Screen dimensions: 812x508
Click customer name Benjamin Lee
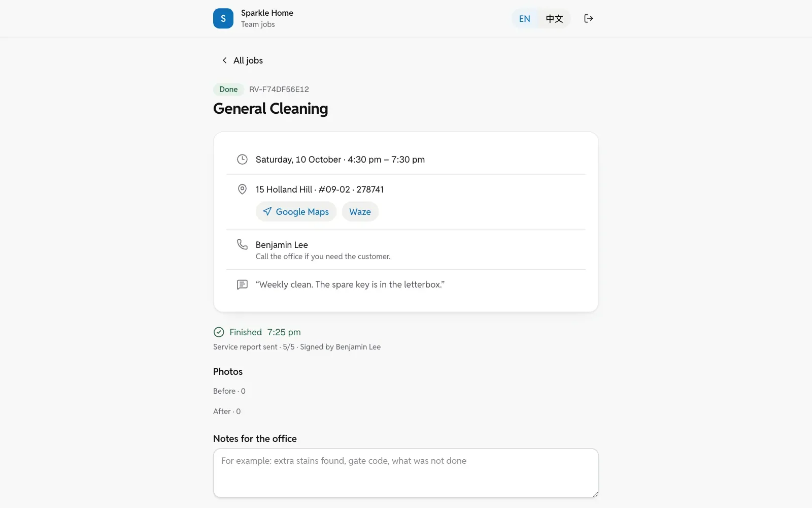click(x=282, y=245)
